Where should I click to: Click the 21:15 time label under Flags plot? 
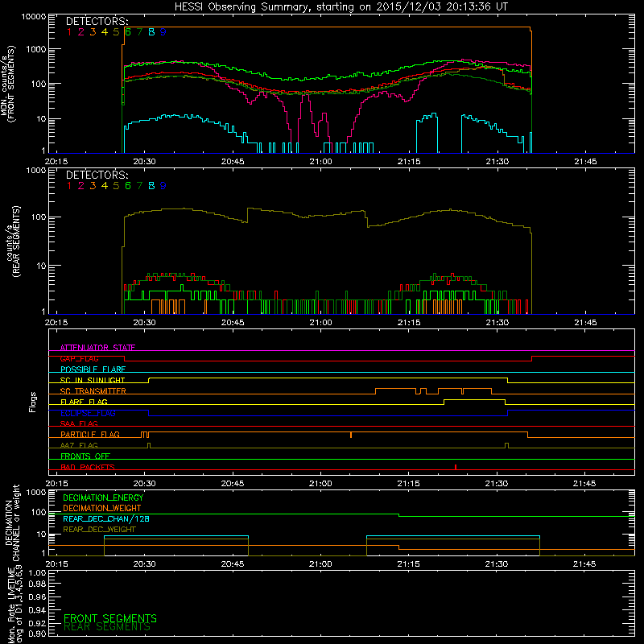pyautogui.click(x=409, y=484)
